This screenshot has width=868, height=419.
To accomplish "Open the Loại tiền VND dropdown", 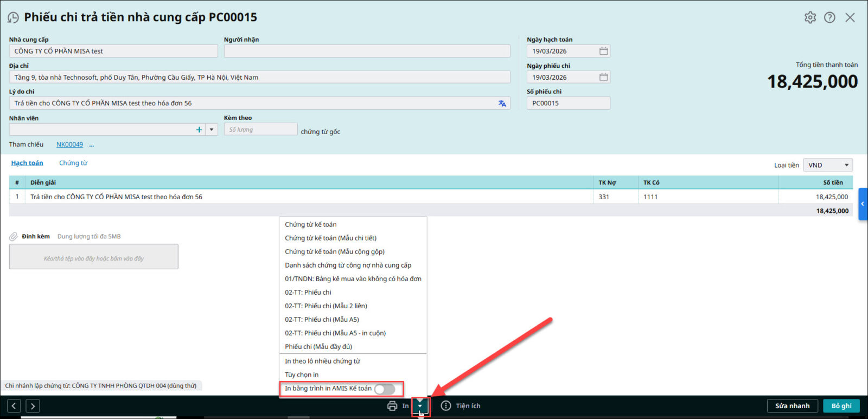I will click(x=827, y=165).
